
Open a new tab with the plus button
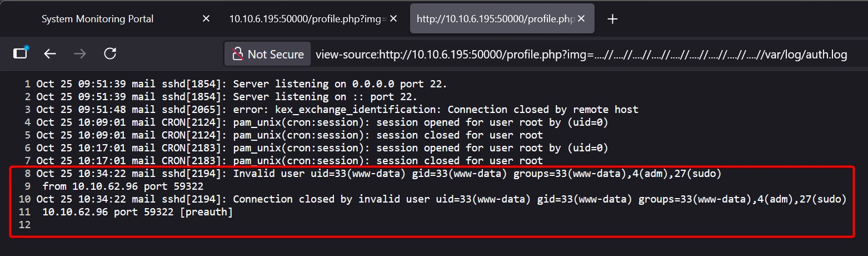pos(612,19)
